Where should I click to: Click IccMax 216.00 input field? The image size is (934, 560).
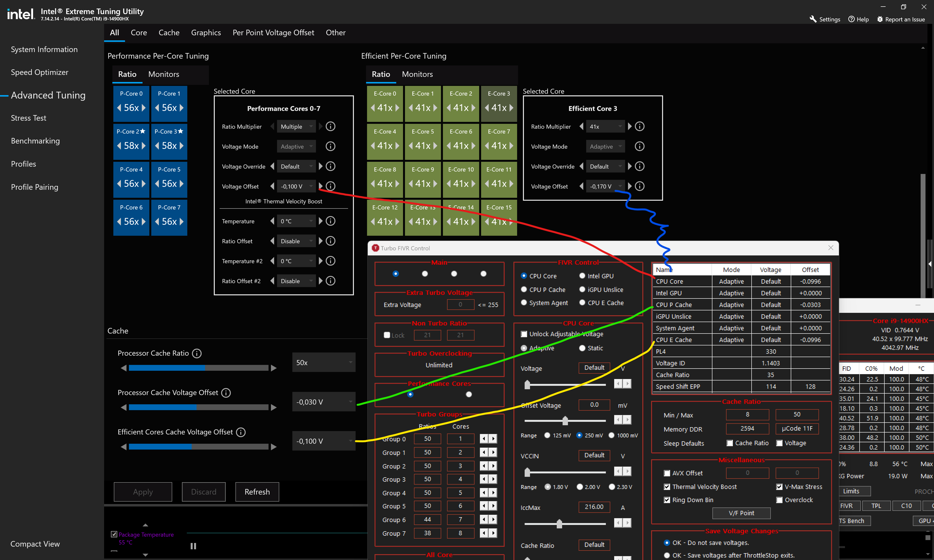[x=594, y=507]
